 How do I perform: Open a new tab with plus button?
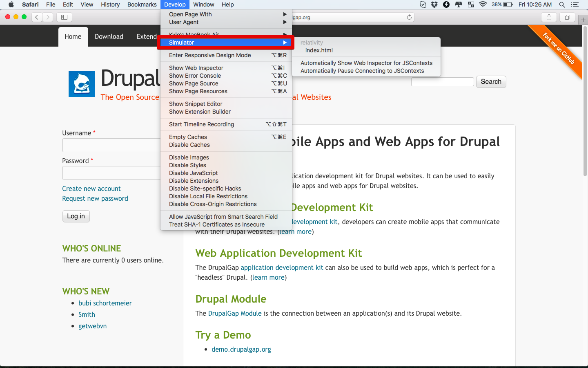click(583, 20)
